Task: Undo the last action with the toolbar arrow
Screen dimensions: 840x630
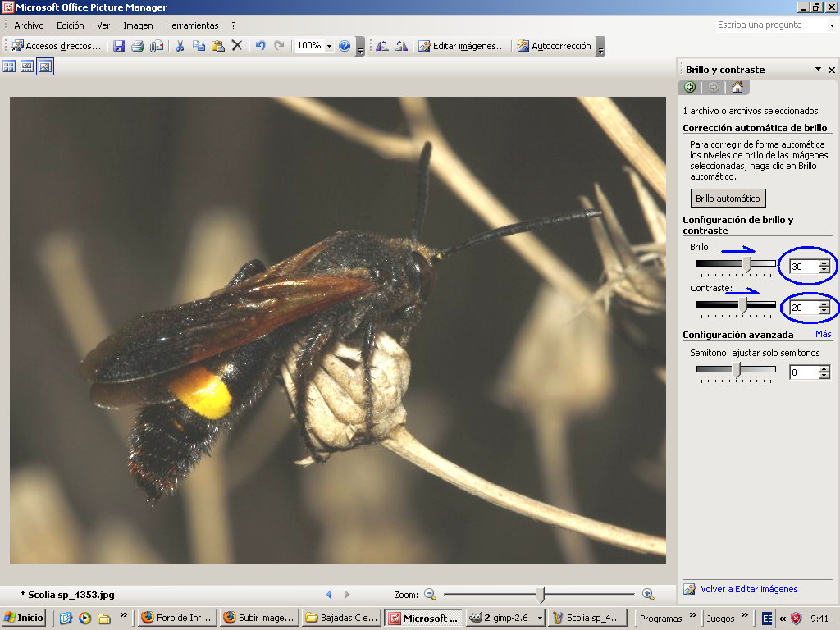Action: click(x=260, y=46)
